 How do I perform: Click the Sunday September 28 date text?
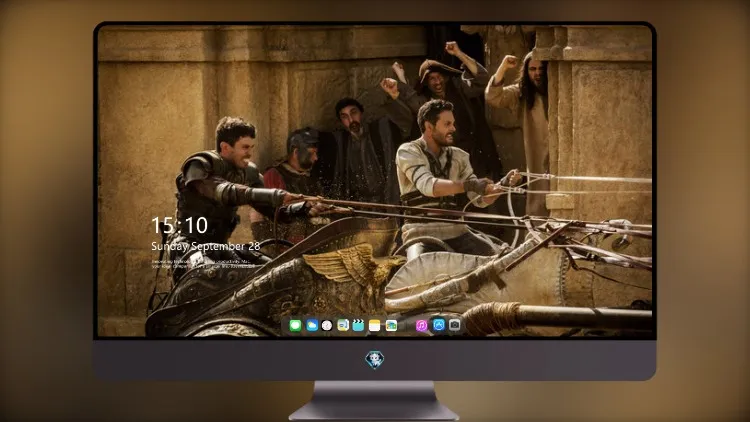point(206,246)
